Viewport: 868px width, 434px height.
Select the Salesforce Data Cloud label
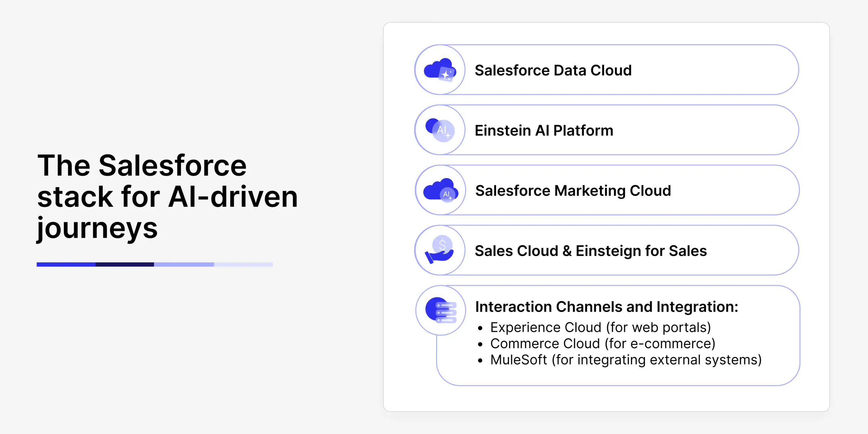coord(553,70)
